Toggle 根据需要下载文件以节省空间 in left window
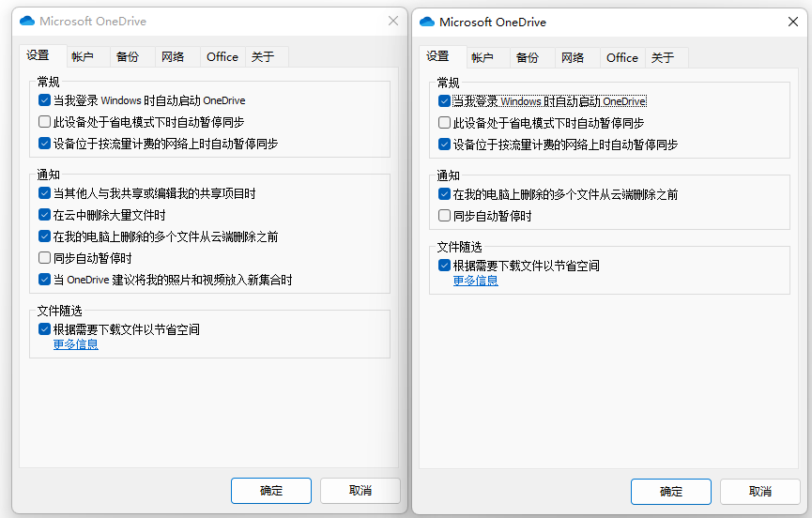 coord(44,329)
